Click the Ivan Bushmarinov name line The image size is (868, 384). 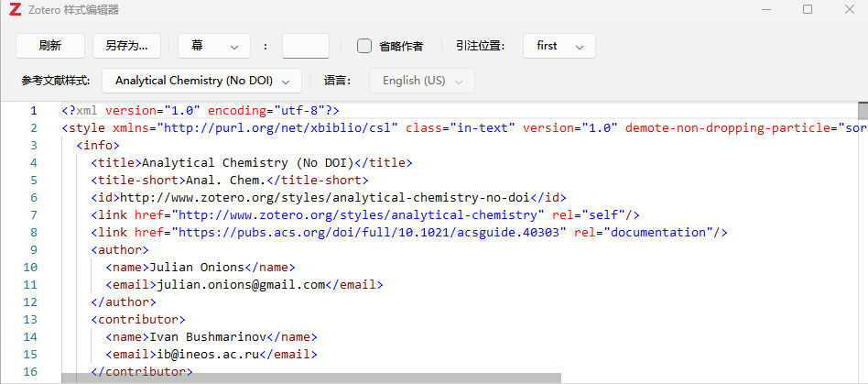(209, 336)
